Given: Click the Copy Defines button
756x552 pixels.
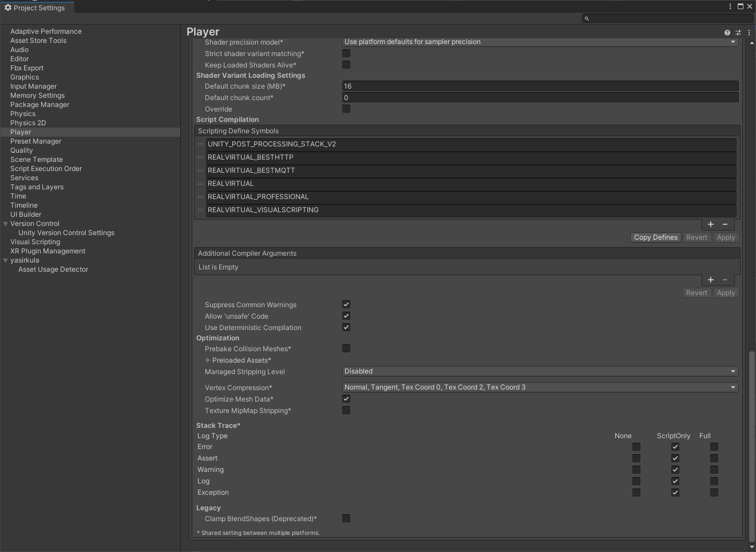Looking at the screenshot, I should 655,237.
